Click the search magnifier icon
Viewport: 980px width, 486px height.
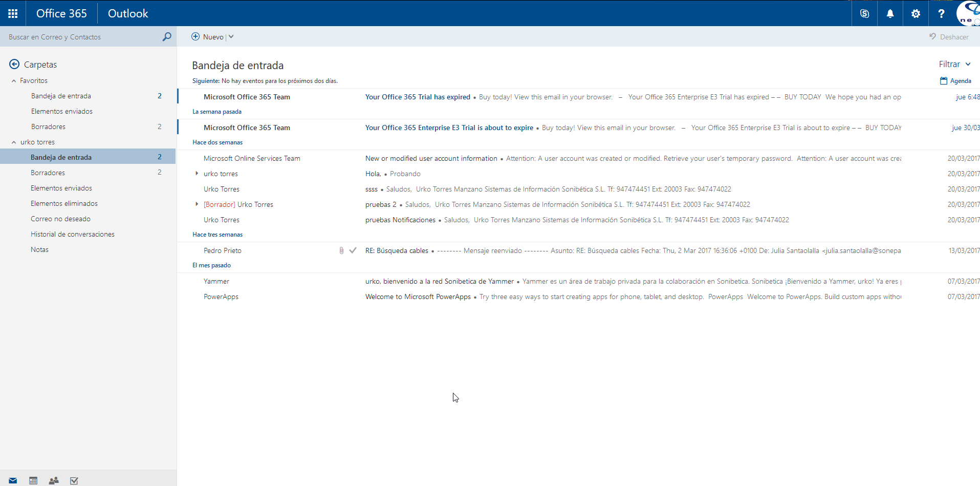click(167, 37)
